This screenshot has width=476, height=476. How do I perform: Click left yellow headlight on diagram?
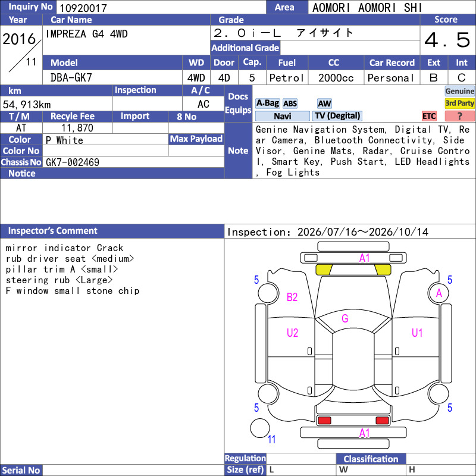(324, 270)
